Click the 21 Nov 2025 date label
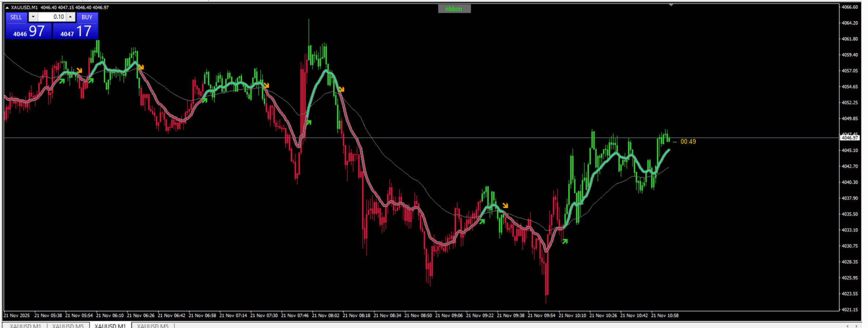 point(17,315)
